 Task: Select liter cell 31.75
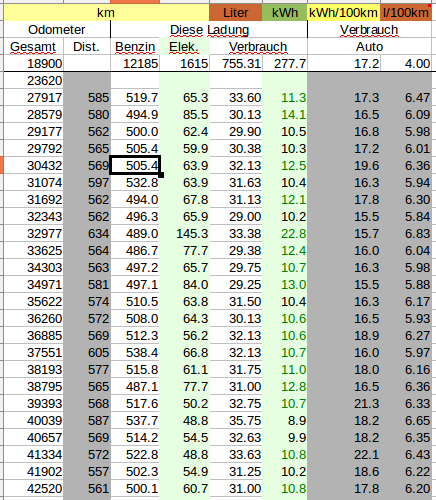(x=236, y=370)
